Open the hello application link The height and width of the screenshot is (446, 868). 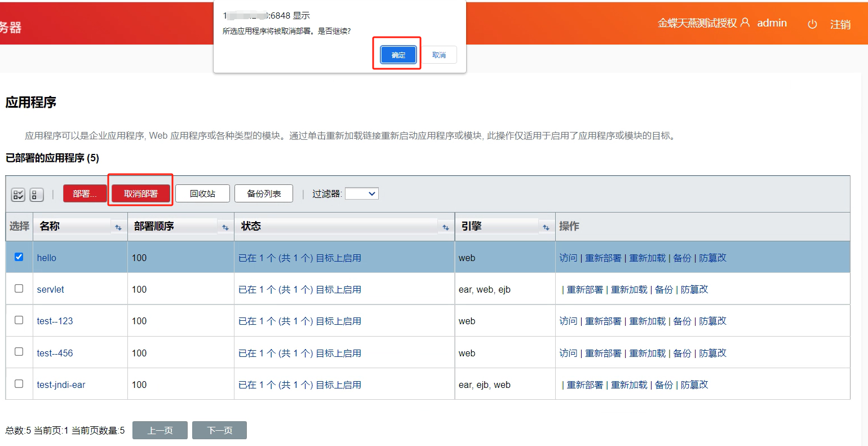pyautogui.click(x=47, y=258)
